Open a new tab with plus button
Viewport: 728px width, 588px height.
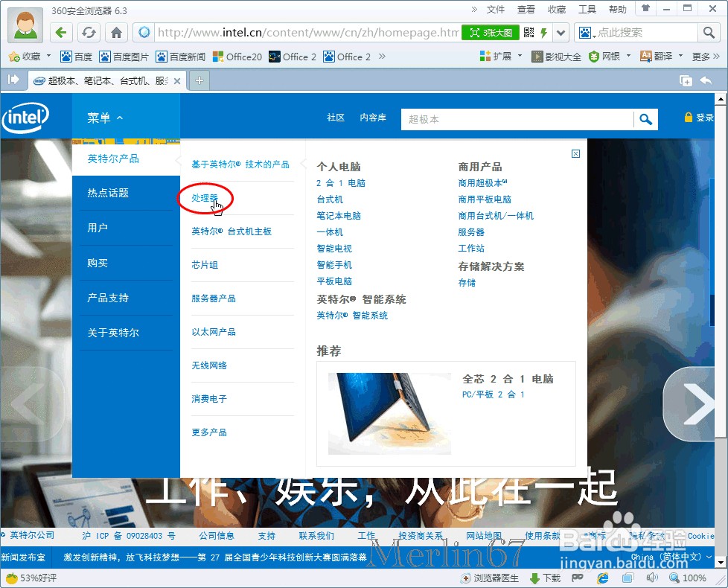(199, 80)
